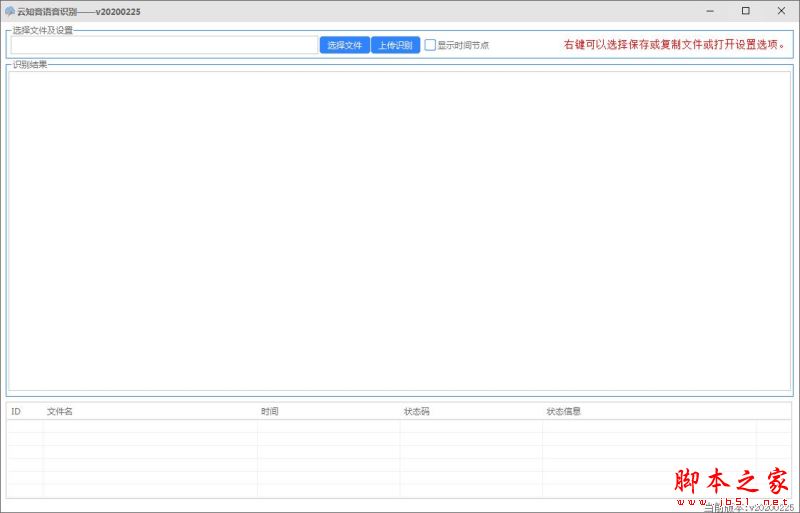The image size is (800, 513).
Task: Click the 云知音 app icon in title bar
Action: (x=10, y=11)
